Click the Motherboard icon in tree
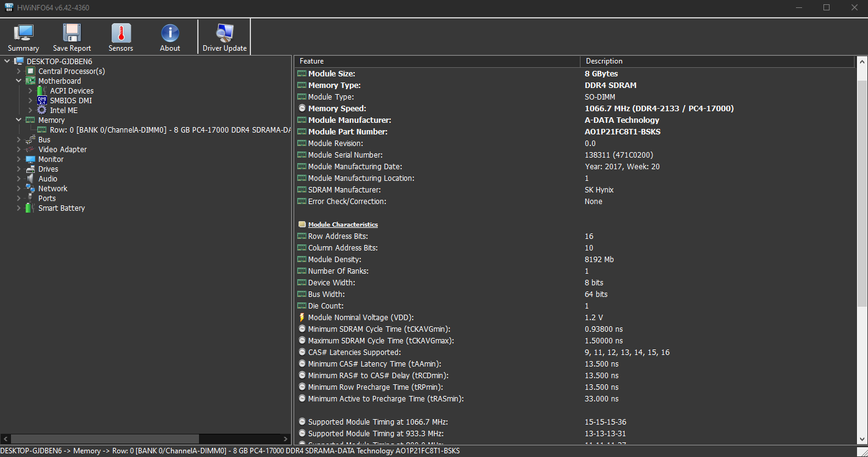This screenshot has width=868, height=457. pos(31,81)
